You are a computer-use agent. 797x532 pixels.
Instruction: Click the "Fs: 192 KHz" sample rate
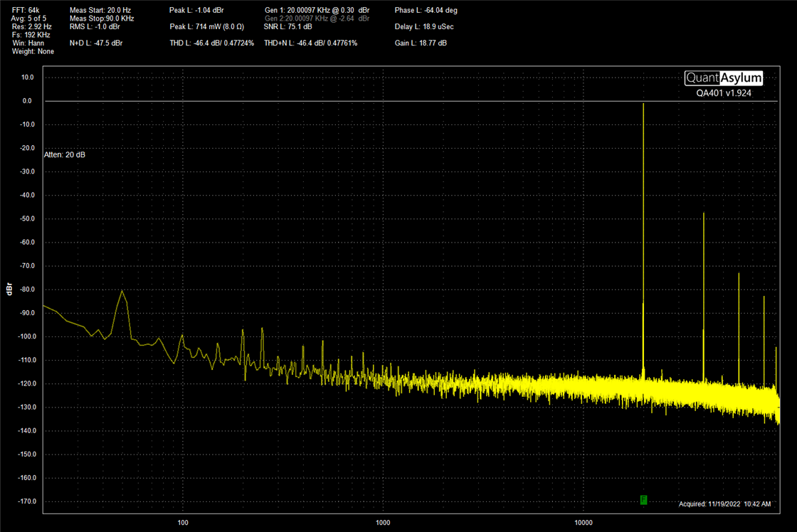[31, 35]
